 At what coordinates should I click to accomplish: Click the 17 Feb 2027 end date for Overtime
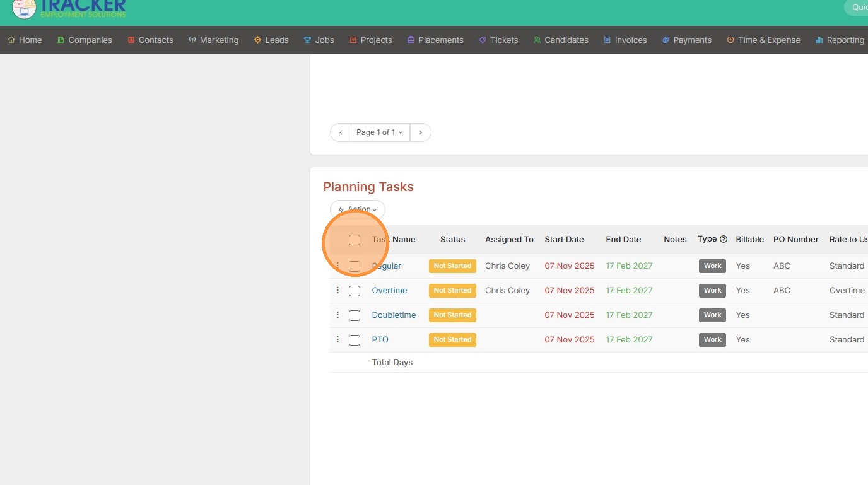630,290
